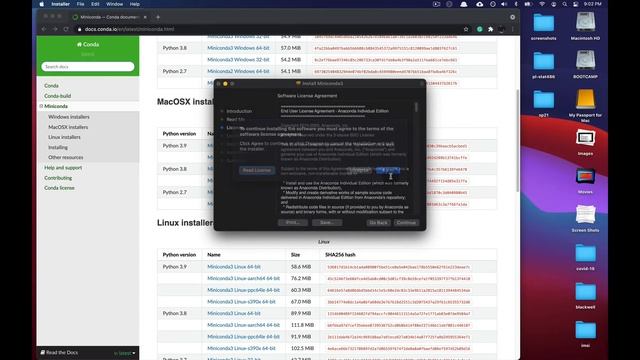Open the Window menu
The image size is (640, 360).
pyautogui.click(x=114, y=4)
